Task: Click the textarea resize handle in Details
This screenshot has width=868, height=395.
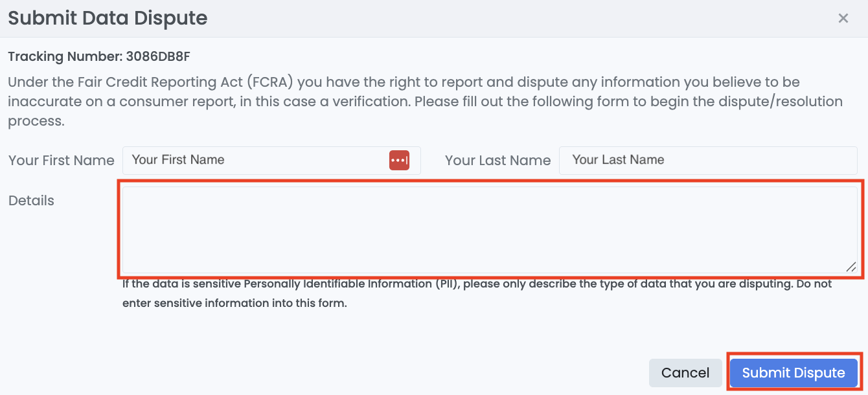Action: (851, 266)
